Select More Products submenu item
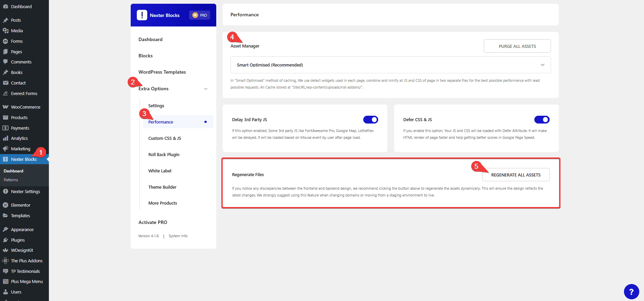Viewport: 644px width, 301px height. coord(163,203)
